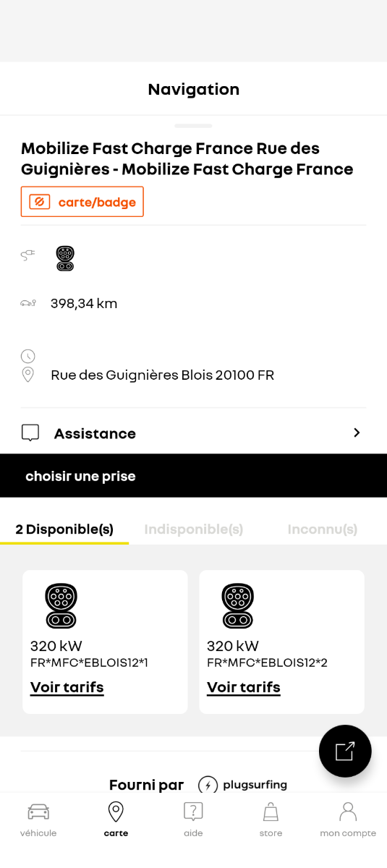This screenshot has width=387, height=868.
Task: Open the véhicule tab car icon
Action: click(x=38, y=812)
